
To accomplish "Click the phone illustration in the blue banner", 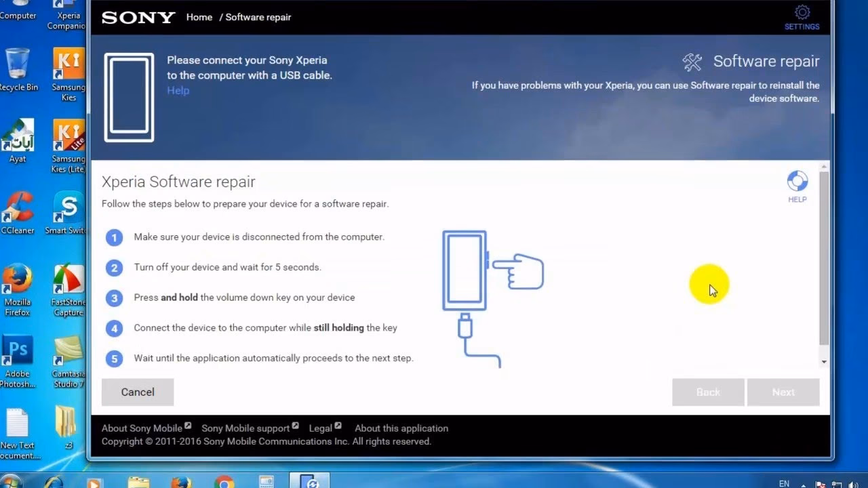I will [129, 97].
